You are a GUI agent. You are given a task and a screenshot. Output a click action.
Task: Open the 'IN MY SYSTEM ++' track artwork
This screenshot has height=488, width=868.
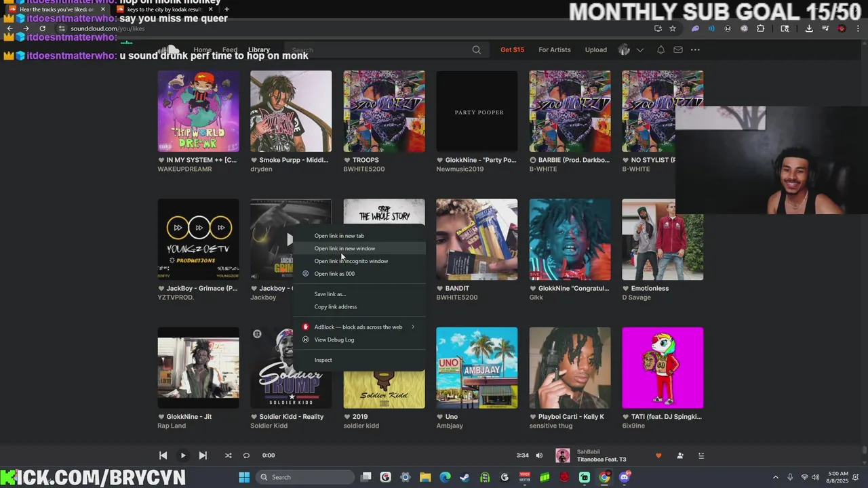point(198,111)
